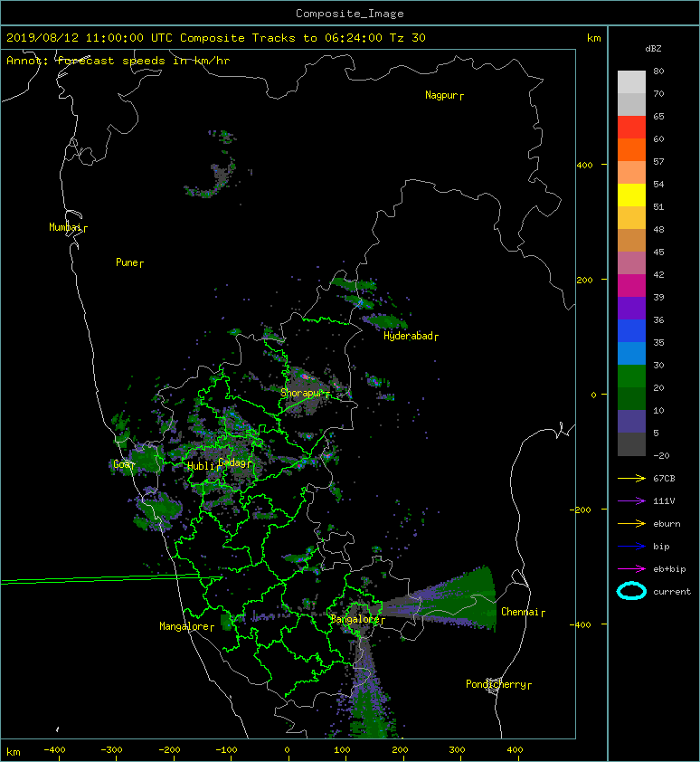The width and height of the screenshot is (700, 762).
Task: Click the -400 tick on vertical axis
Action: point(581,624)
